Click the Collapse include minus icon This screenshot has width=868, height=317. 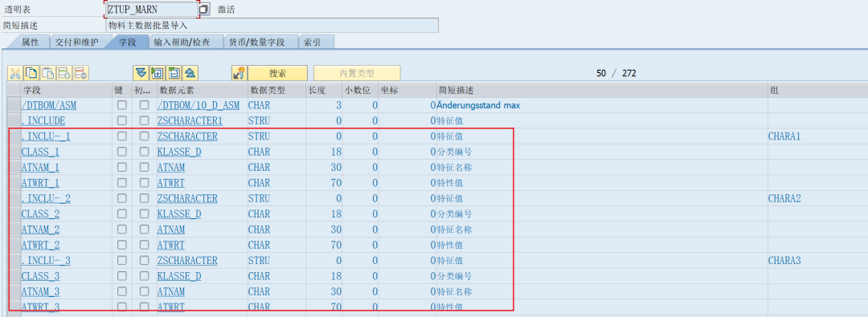click(x=174, y=73)
